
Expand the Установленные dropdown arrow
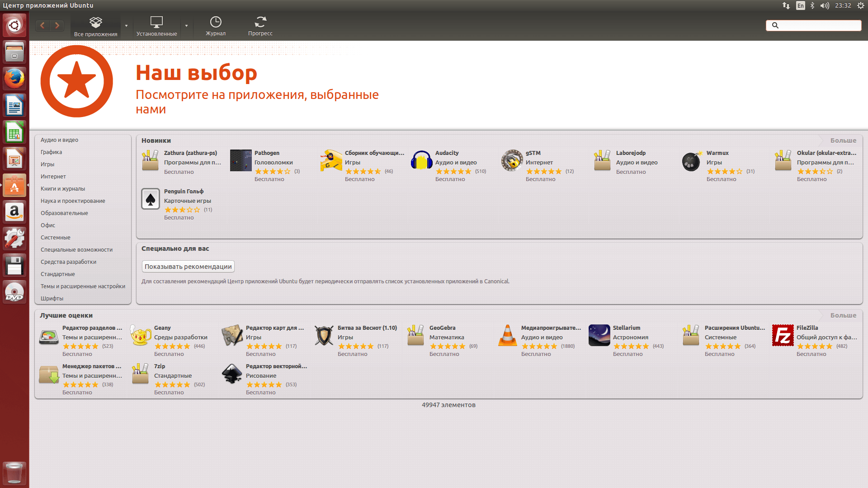click(x=186, y=26)
